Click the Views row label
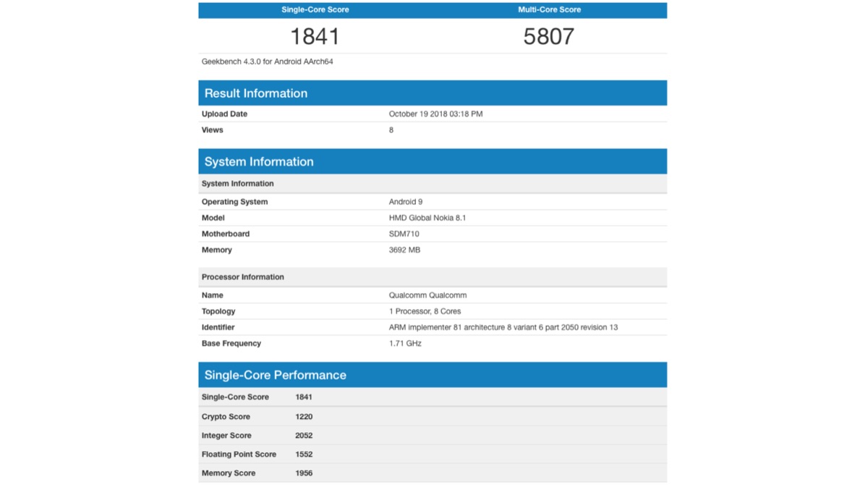Screen dimensions: 868x487 point(213,130)
